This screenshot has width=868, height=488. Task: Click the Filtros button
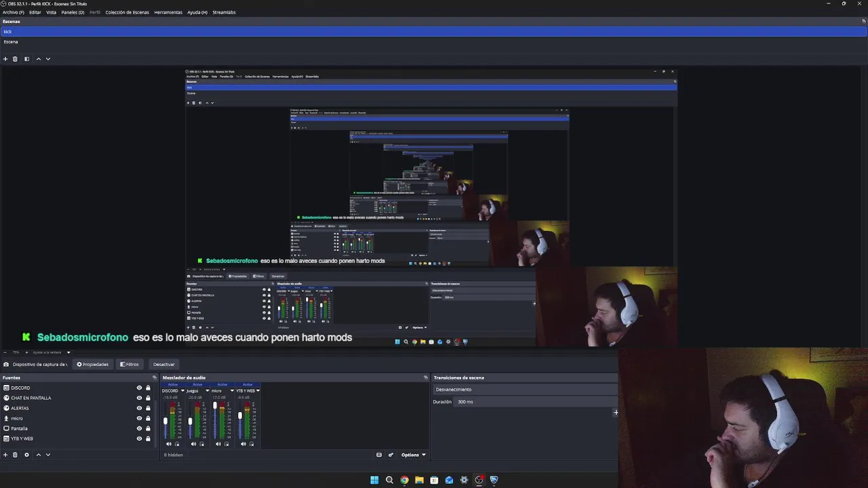[x=130, y=365]
